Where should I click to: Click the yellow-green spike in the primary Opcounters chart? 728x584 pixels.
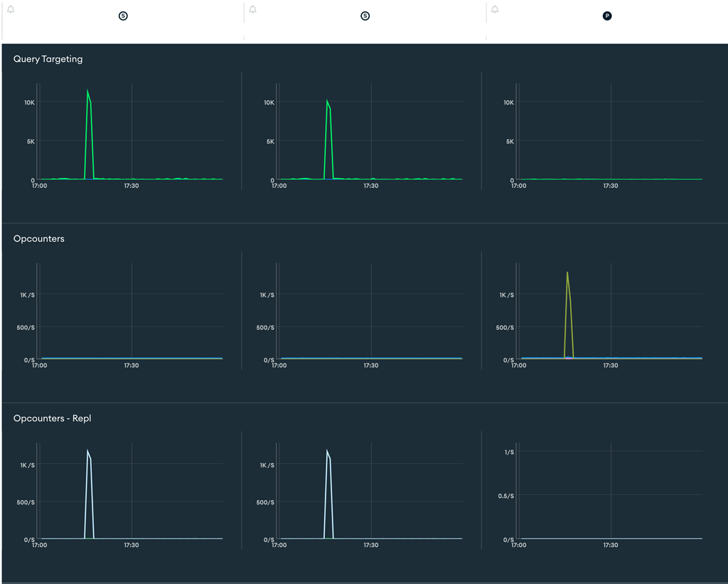click(x=567, y=274)
